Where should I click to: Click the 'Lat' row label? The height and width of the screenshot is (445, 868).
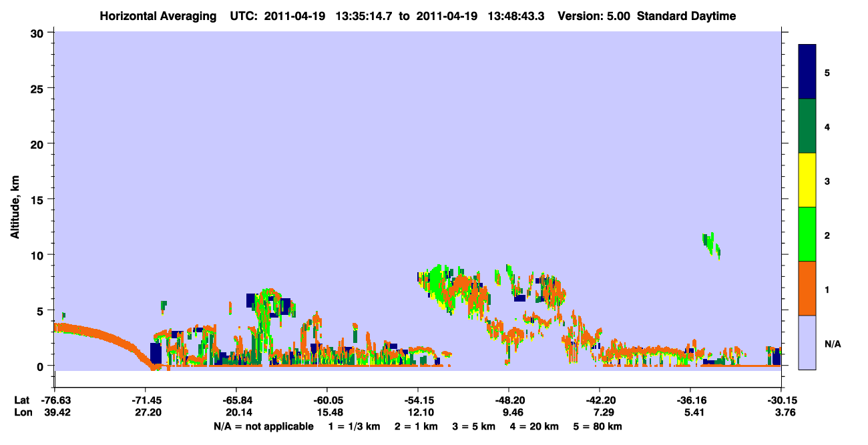(x=21, y=400)
